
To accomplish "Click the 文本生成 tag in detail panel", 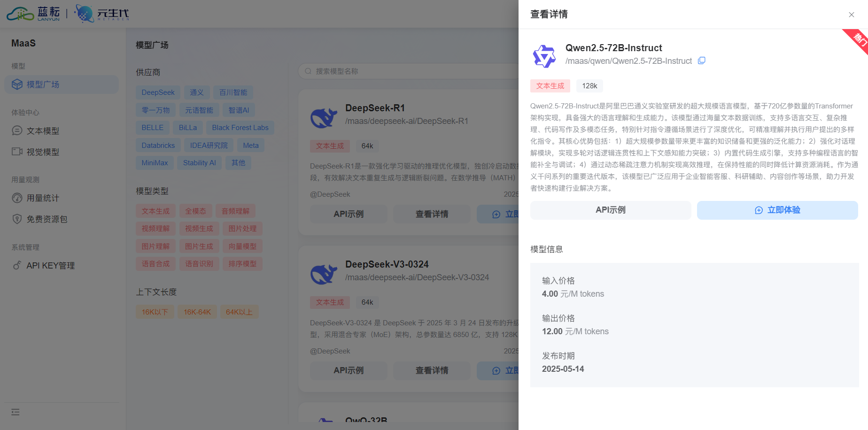I will point(550,86).
